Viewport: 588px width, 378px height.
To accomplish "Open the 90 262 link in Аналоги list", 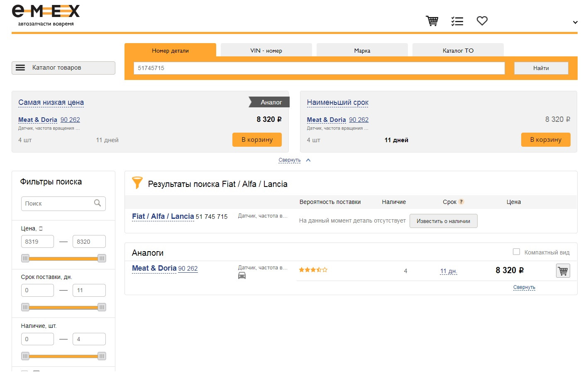I will click(188, 269).
